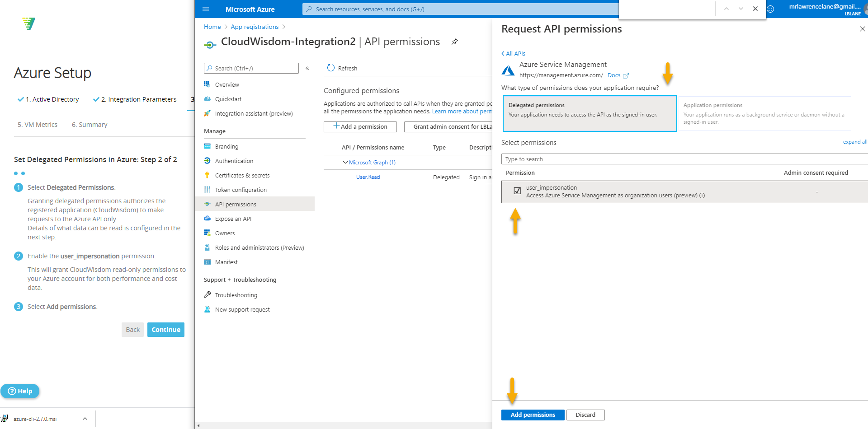Open Learn more about permissions link

pyautogui.click(x=462, y=112)
